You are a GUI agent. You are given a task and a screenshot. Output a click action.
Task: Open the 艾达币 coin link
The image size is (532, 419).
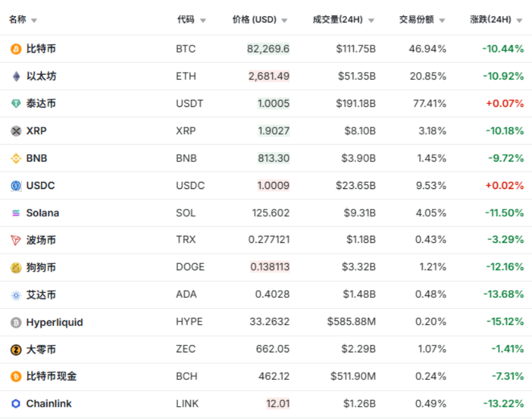41,295
